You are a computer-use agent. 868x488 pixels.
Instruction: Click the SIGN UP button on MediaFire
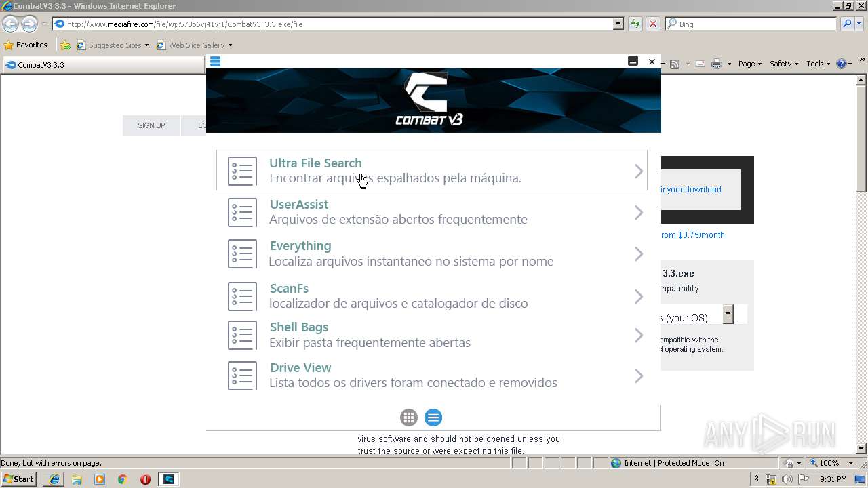click(151, 125)
